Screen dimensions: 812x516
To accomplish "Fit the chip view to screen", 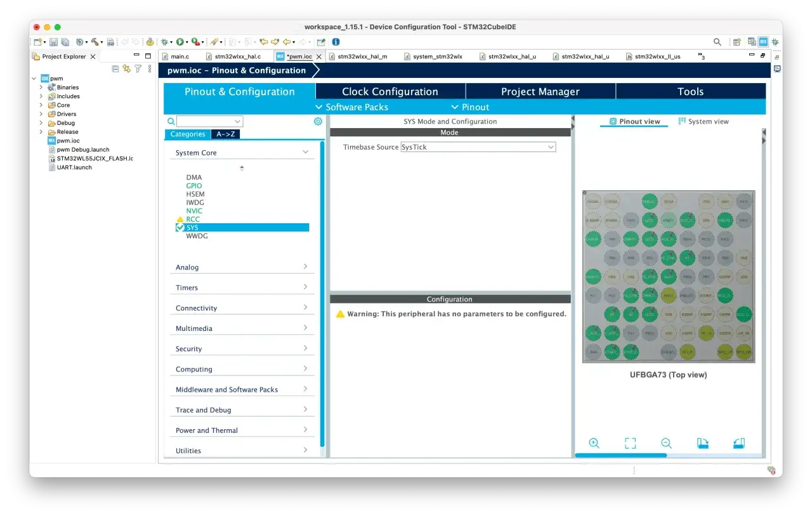I will tap(630, 443).
